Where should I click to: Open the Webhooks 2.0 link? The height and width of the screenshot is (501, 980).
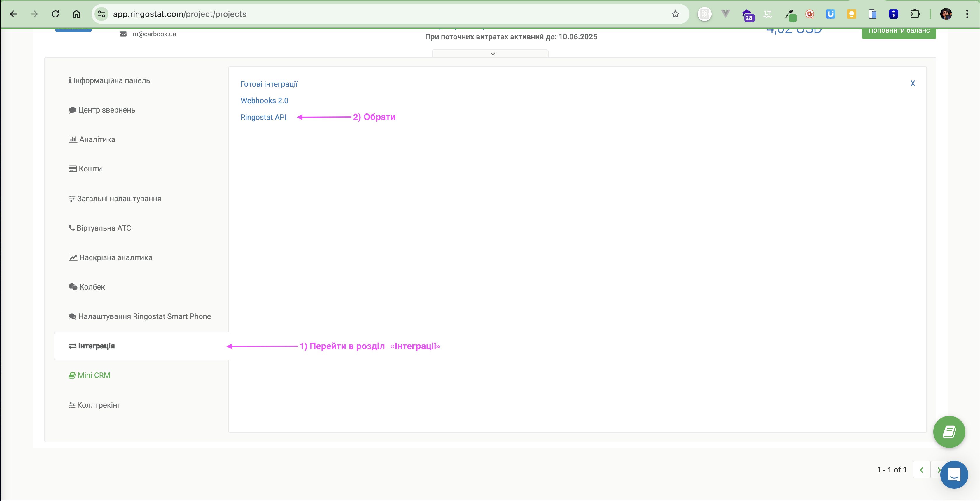(264, 100)
